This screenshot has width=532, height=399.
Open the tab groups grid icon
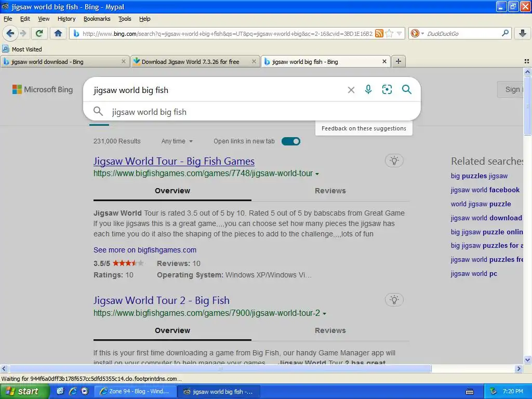527,61
